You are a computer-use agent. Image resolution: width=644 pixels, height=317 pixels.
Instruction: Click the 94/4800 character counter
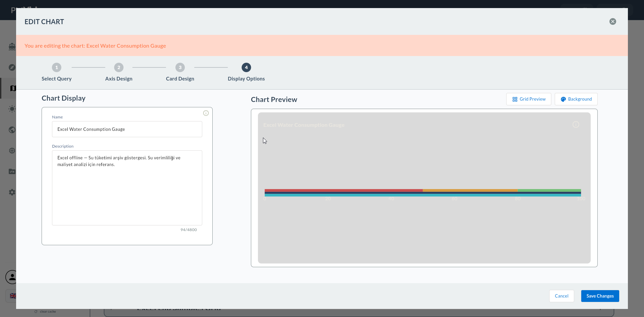pos(189,230)
